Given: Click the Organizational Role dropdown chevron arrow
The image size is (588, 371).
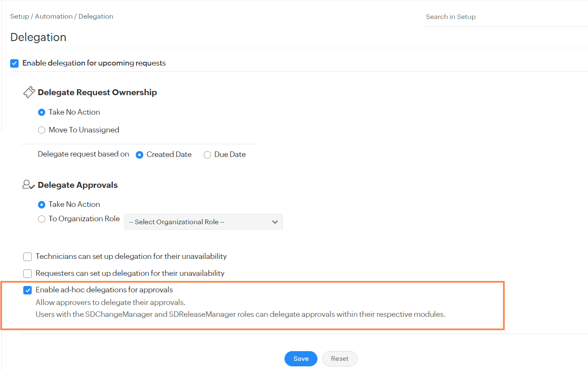Looking at the screenshot, I should (x=275, y=222).
